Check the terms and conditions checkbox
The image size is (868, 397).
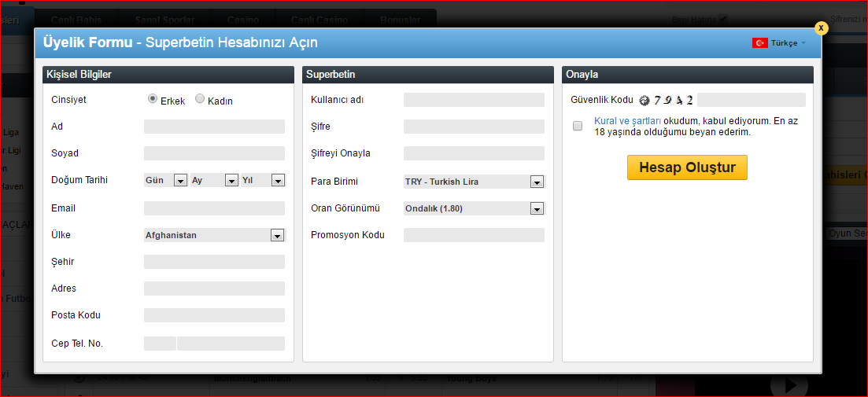[x=578, y=126]
